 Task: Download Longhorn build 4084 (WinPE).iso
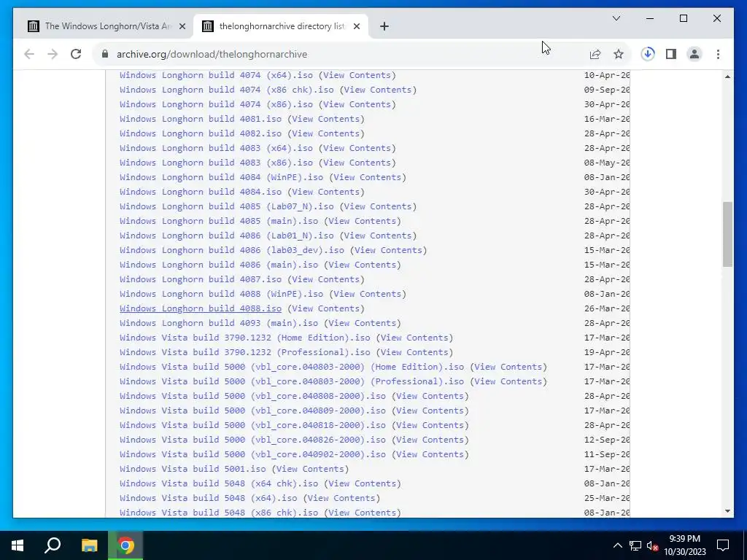click(x=222, y=177)
